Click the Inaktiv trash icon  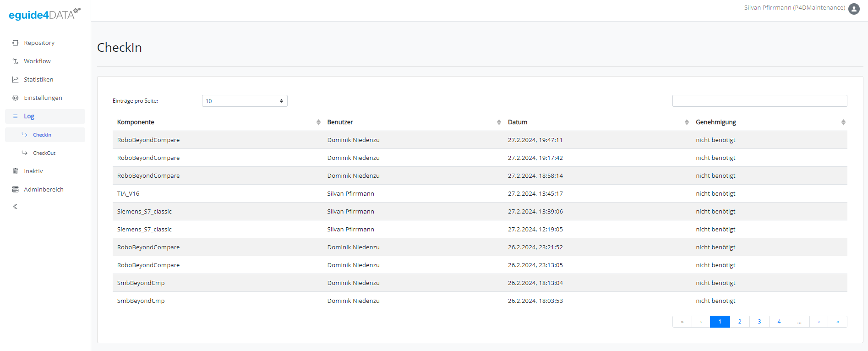[x=16, y=171]
